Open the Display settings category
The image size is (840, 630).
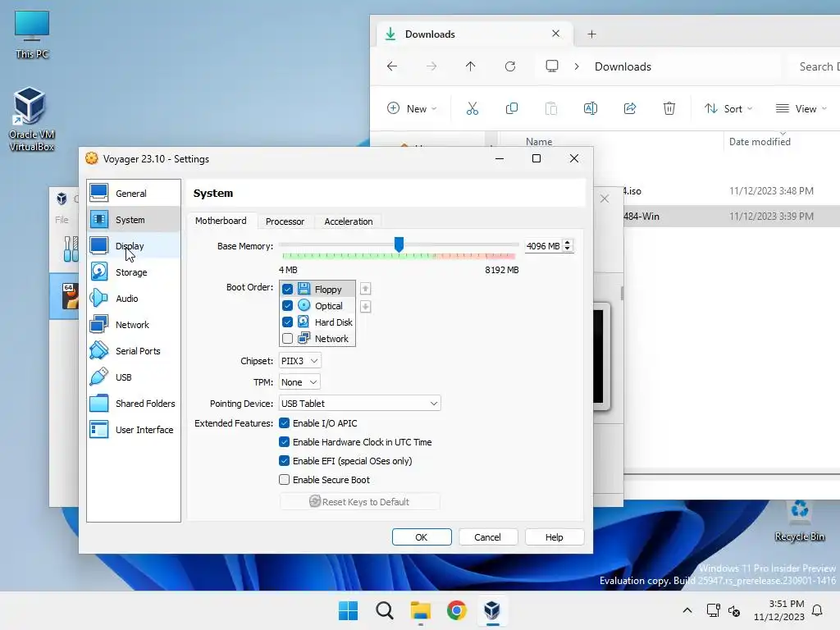(x=134, y=246)
